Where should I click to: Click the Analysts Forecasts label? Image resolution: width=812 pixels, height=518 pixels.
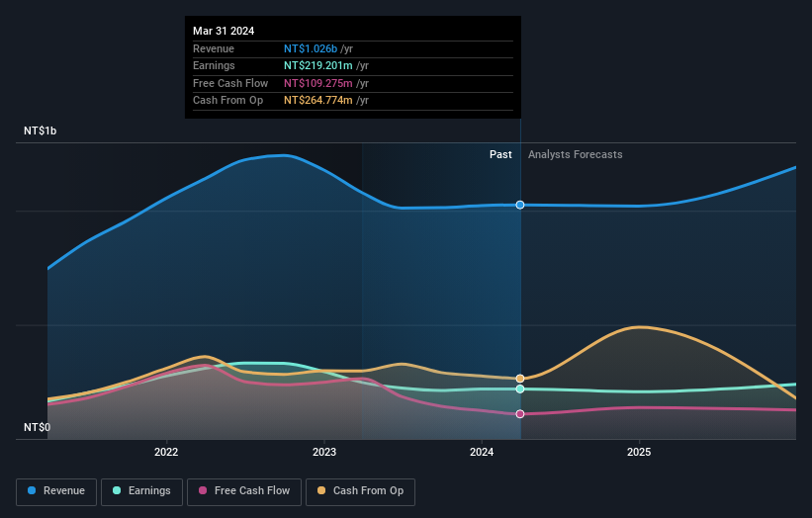click(x=576, y=155)
